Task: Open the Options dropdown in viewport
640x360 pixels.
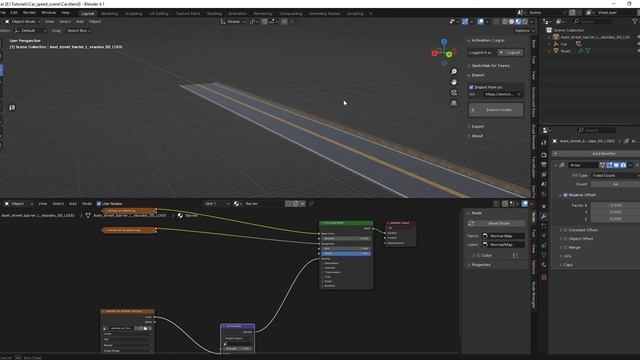Action: click(524, 31)
